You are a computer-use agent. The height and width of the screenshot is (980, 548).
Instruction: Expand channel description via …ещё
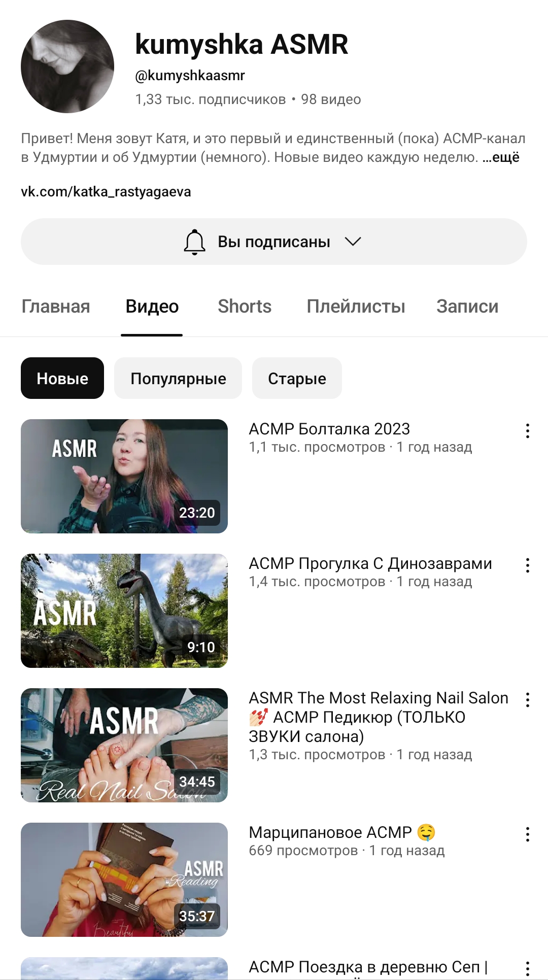pyautogui.click(x=501, y=157)
